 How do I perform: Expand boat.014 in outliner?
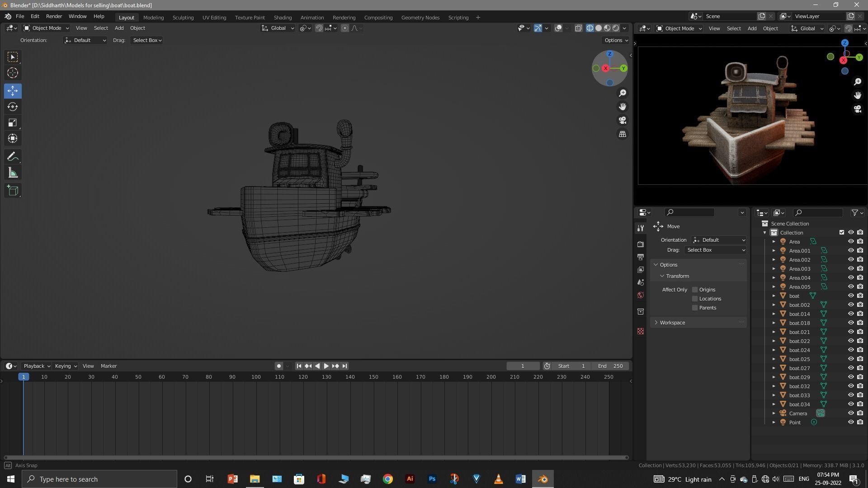[x=774, y=314]
